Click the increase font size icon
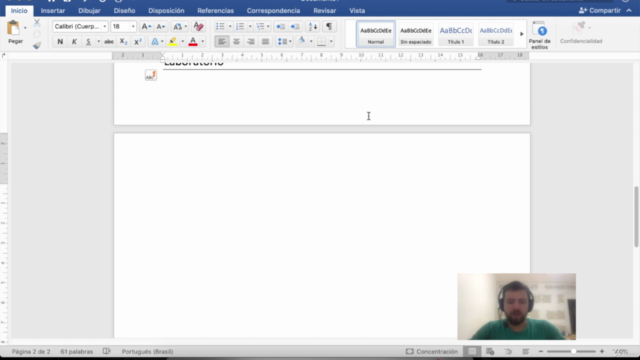 (146, 27)
